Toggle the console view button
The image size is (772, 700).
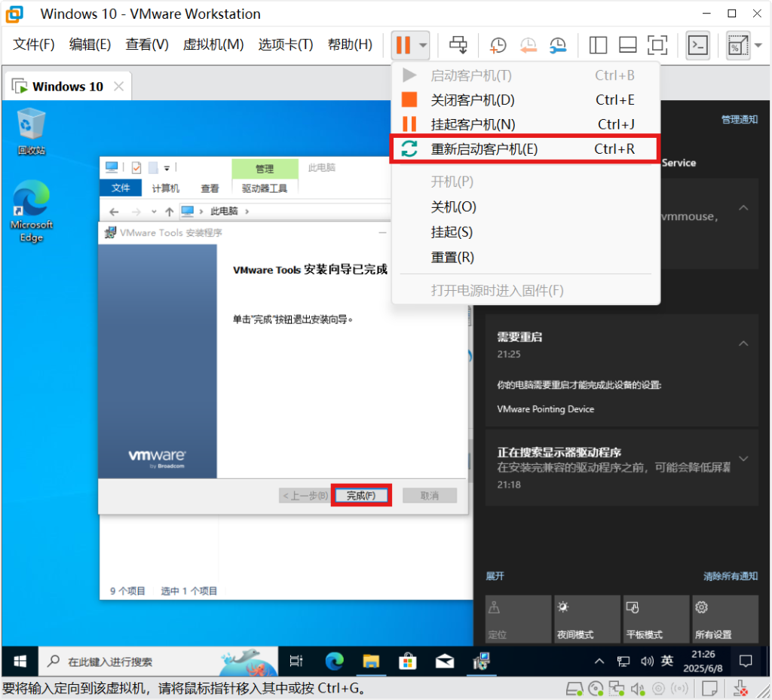[697, 45]
